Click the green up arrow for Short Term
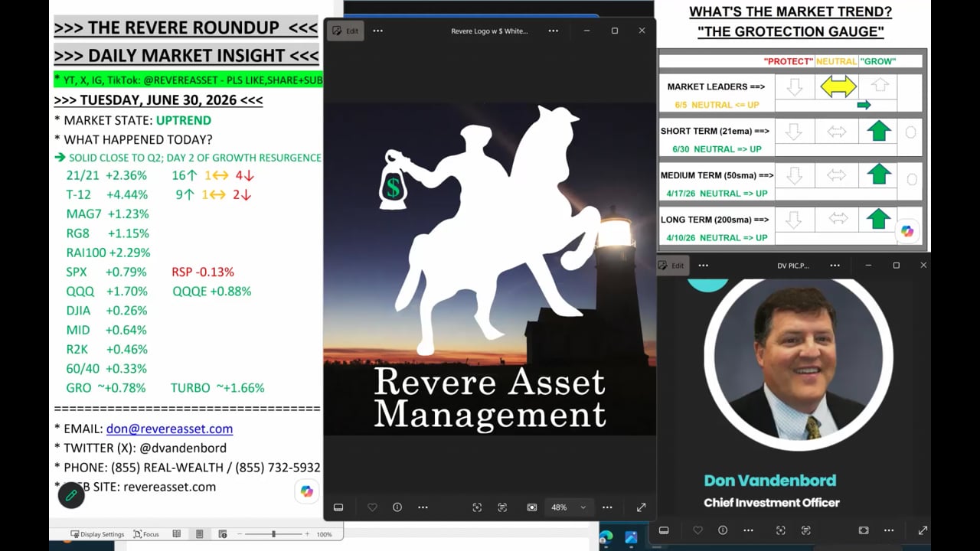980x551 pixels. click(878, 132)
